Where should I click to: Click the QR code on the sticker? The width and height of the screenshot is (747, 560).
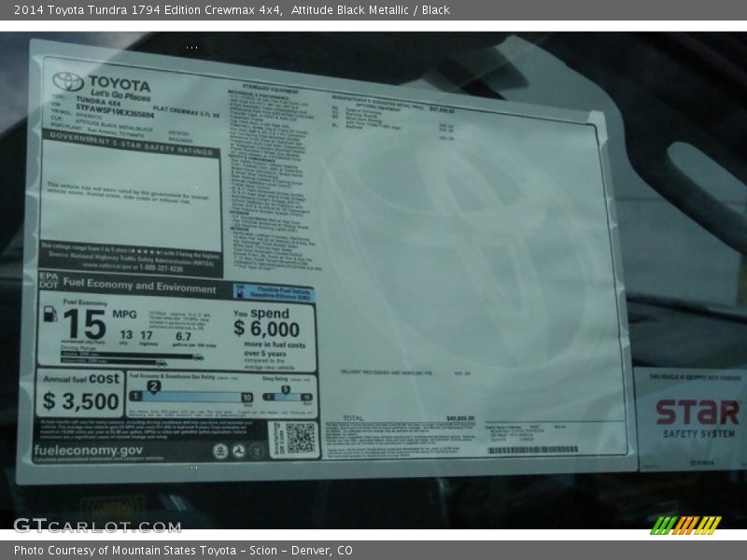point(300,438)
